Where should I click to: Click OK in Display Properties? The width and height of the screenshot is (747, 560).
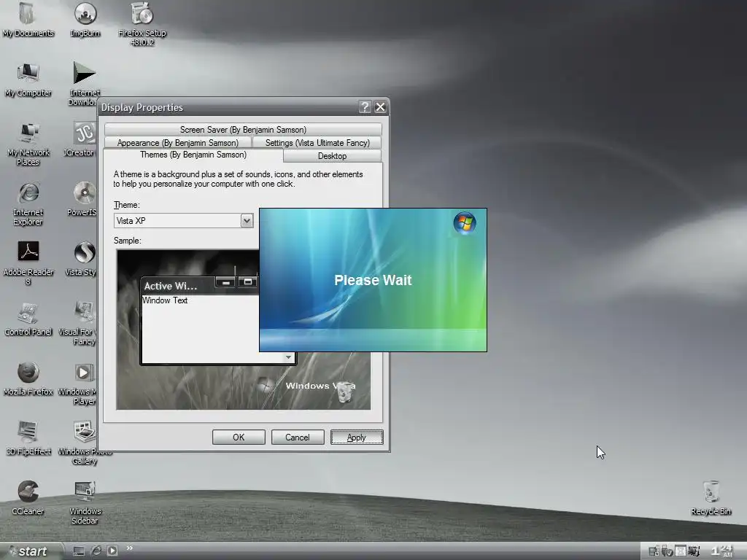[239, 437]
